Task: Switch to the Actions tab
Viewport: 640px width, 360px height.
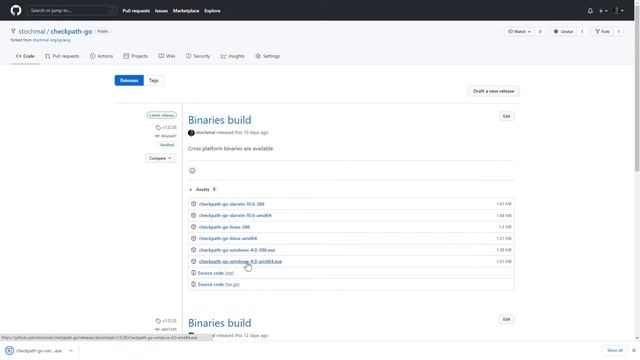Action: pos(101,56)
